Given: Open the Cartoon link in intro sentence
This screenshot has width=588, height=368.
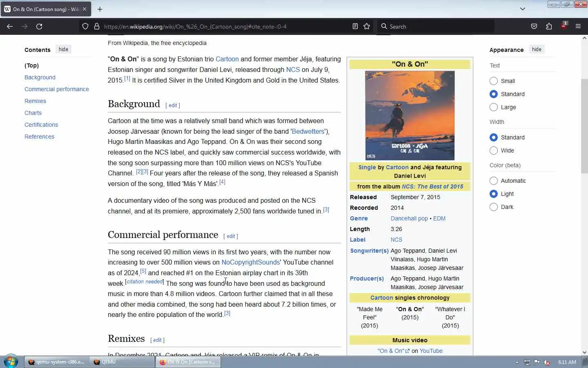Looking at the screenshot, I should [227, 59].
